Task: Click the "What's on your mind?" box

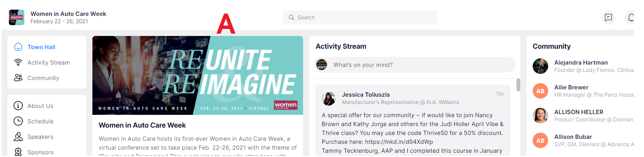Action: point(421,65)
